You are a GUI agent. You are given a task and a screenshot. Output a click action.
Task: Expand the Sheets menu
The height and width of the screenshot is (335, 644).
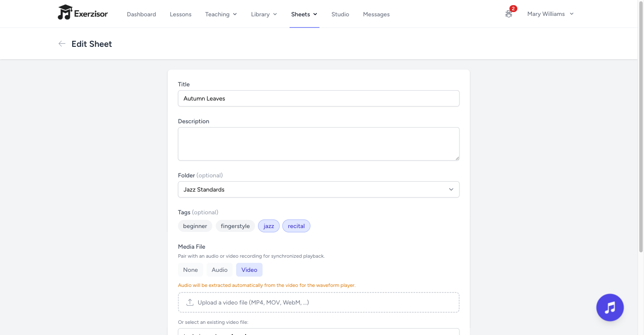304,14
